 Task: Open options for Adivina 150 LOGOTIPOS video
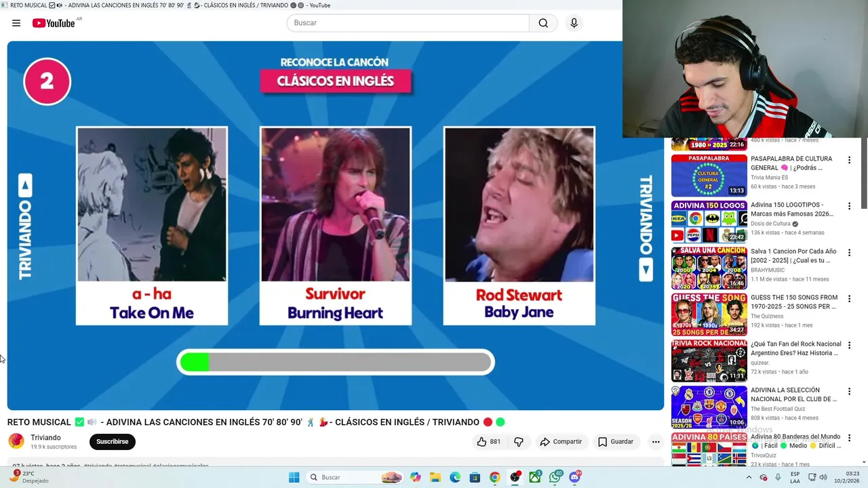pos(849,206)
